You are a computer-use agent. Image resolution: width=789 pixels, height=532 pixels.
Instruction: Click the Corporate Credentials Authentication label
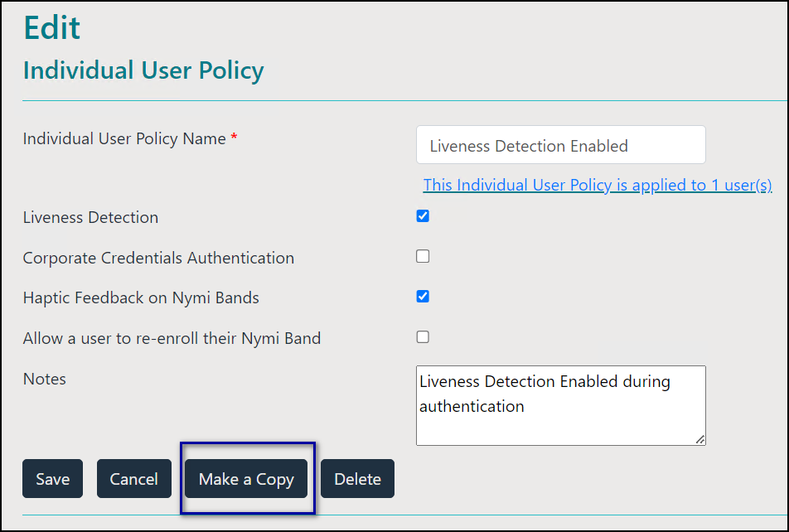158,259
